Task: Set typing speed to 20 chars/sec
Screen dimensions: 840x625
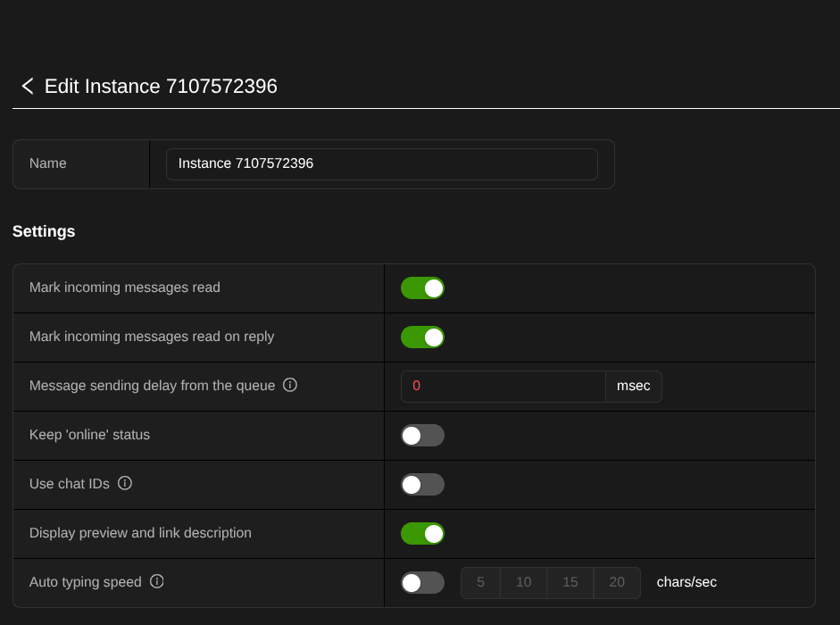Action: 617,583
